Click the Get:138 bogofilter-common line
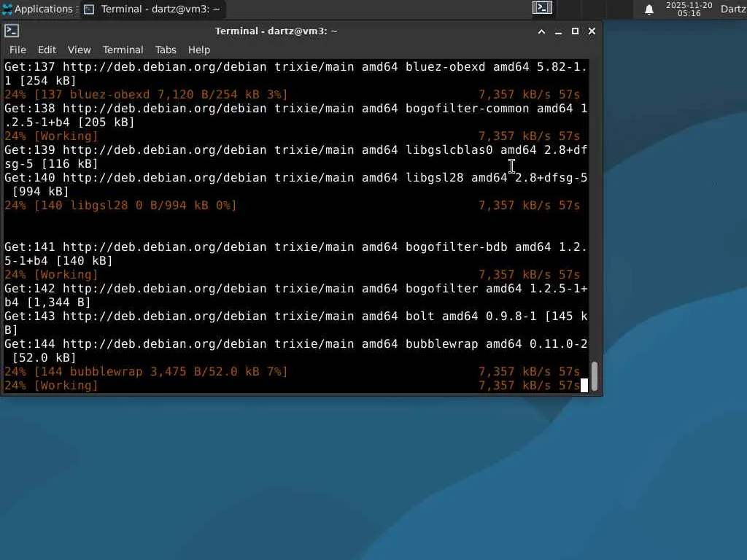The width and height of the screenshot is (747, 560). tap(296, 115)
